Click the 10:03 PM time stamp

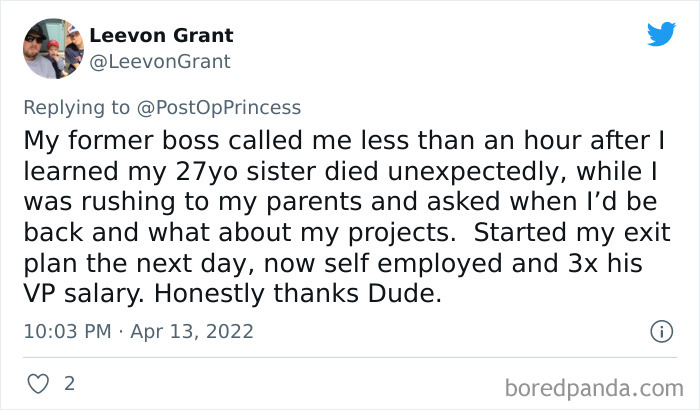(65, 331)
